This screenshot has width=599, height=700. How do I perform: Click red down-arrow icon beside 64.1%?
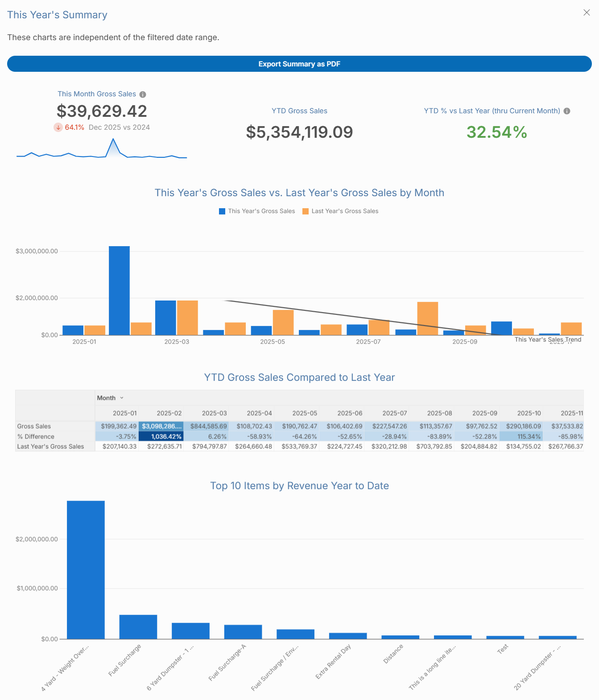tap(58, 128)
